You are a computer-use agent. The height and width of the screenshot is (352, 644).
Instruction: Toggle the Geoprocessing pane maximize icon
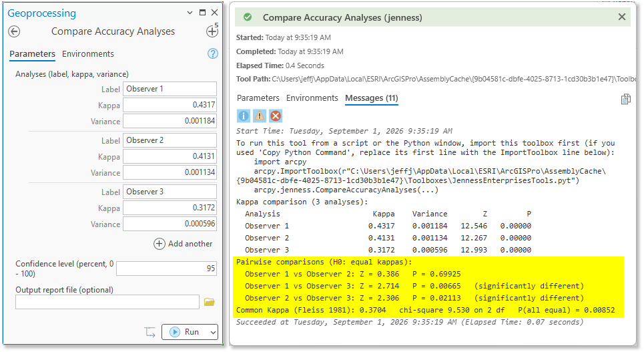click(x=202, y=13)
